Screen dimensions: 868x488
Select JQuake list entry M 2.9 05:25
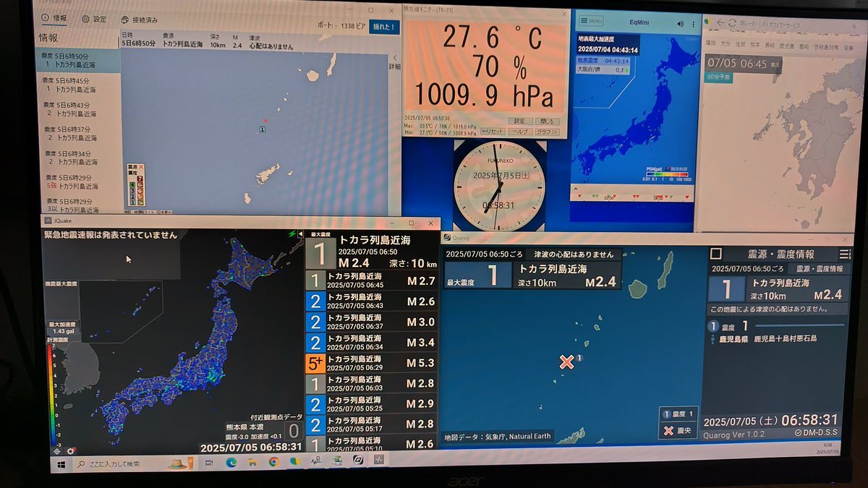pyautogui.click(x=372, y=403)
